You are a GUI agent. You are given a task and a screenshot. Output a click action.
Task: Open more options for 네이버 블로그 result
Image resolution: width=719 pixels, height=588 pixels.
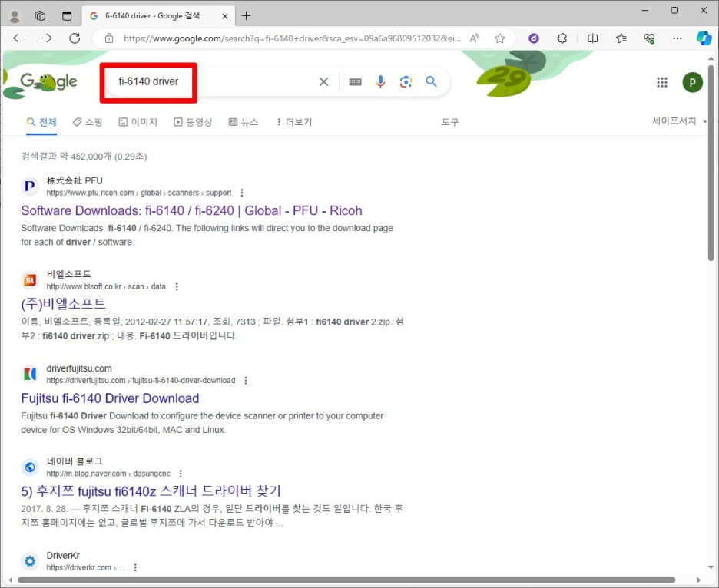tap(181, 474)
